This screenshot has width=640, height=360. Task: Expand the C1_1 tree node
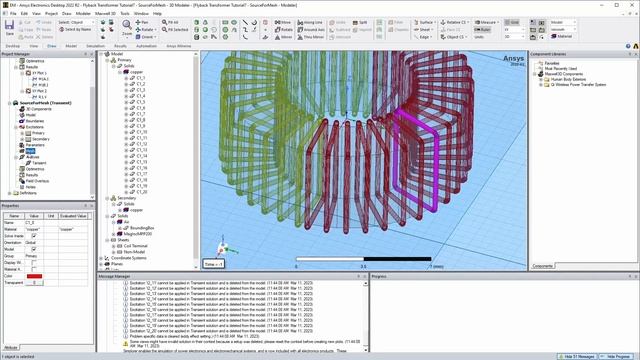point(126,78)
